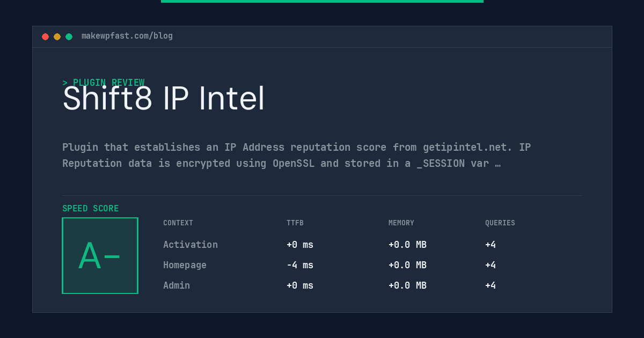Click the QUERIES column header
This screenshot has width=644, height=338.
point(500,223)
